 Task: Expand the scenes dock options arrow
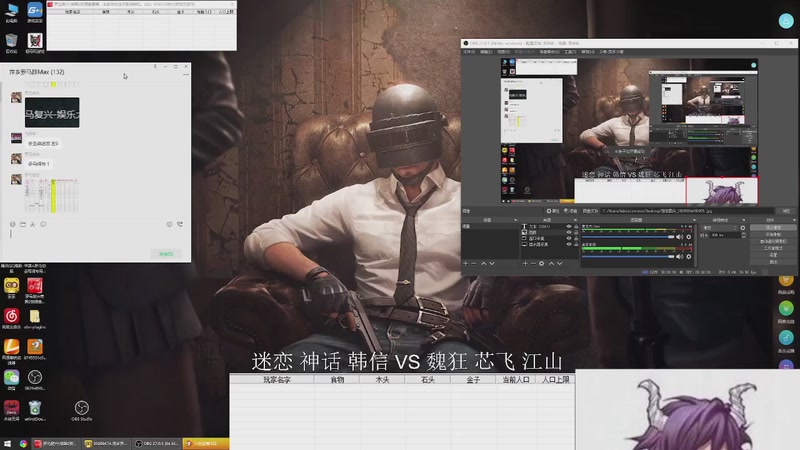point(515,220)
